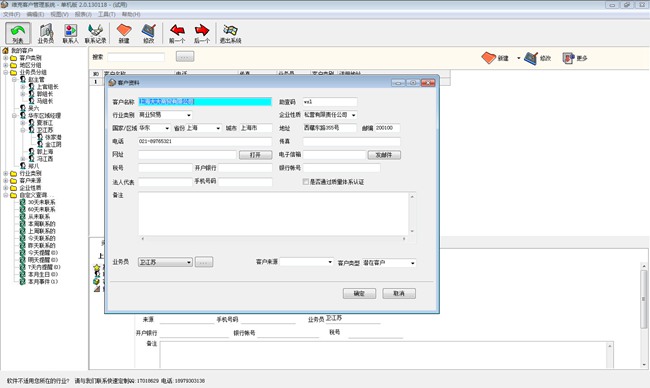Click the 电话 phone input field
Viewport: 650px width, 388px height.
[x=205, y=141]
